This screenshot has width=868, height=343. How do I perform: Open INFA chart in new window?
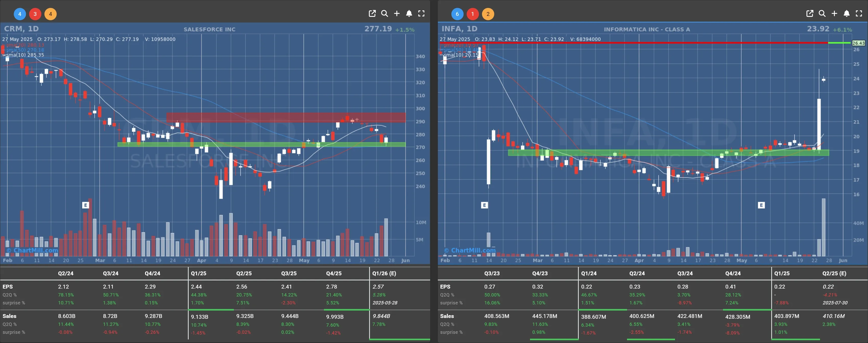coord(810,14)
